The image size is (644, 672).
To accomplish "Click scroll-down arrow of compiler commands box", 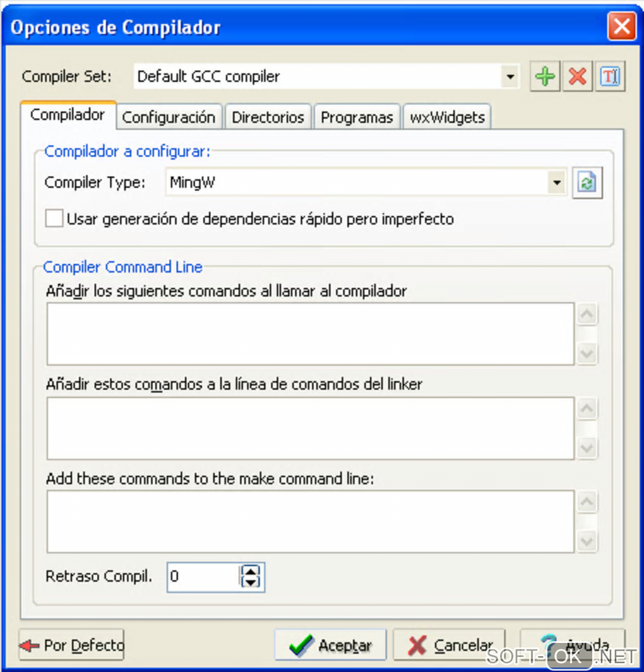I will point(587,354).
